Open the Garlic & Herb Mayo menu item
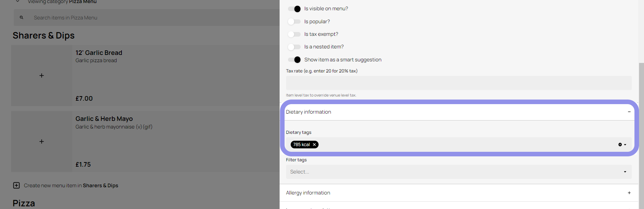Screen dimensions: 644x209 coord(104,119)
